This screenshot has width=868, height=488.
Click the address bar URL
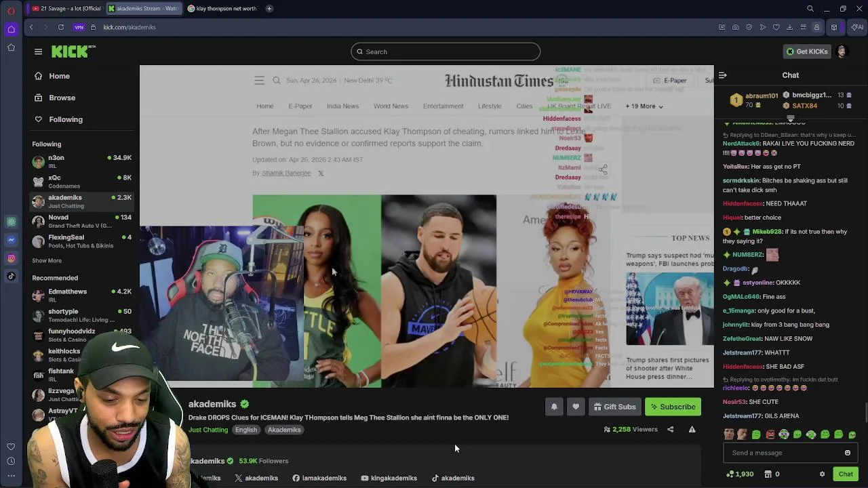(x=130, y=27)
